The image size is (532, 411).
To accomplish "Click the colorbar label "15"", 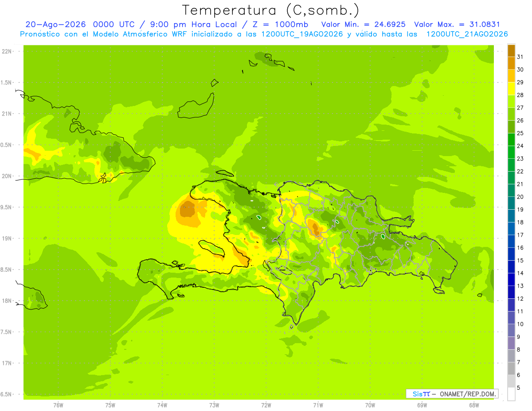I will pos(520,260).
